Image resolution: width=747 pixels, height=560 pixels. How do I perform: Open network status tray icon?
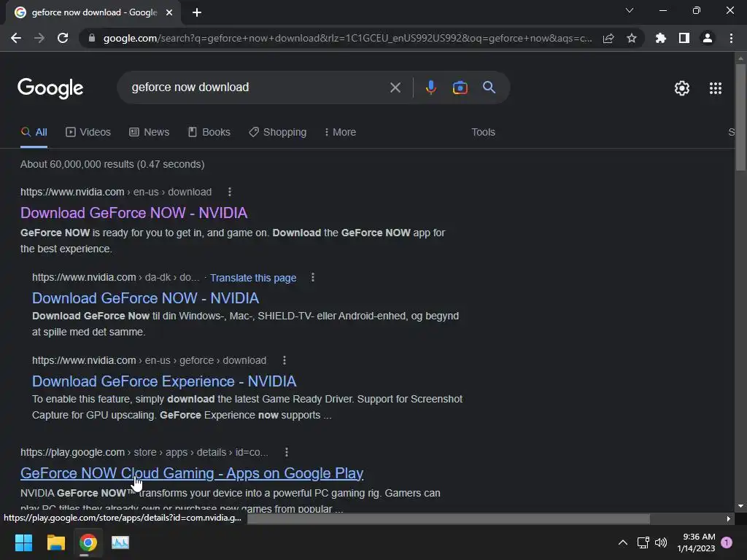(x=643, y=542)
